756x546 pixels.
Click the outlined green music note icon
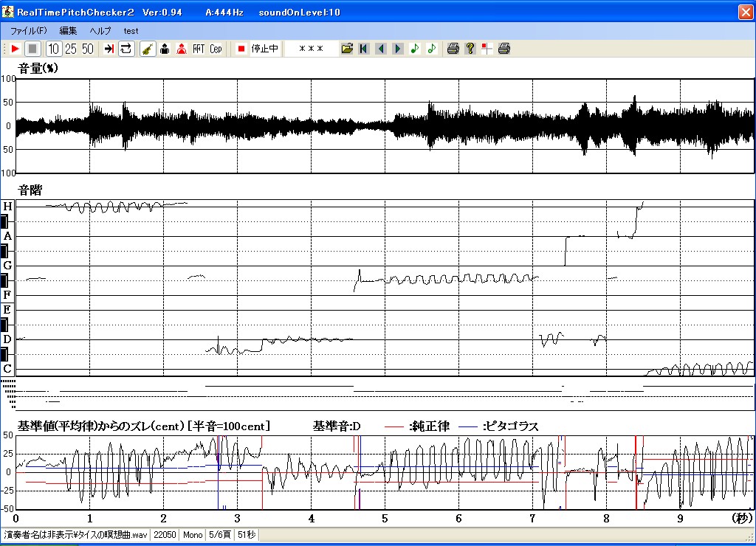431,49
